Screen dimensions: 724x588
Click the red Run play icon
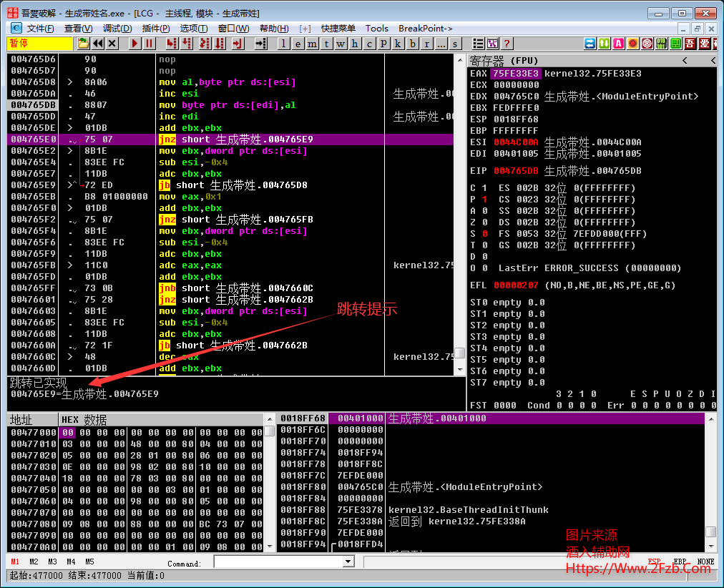click(134, 44)
